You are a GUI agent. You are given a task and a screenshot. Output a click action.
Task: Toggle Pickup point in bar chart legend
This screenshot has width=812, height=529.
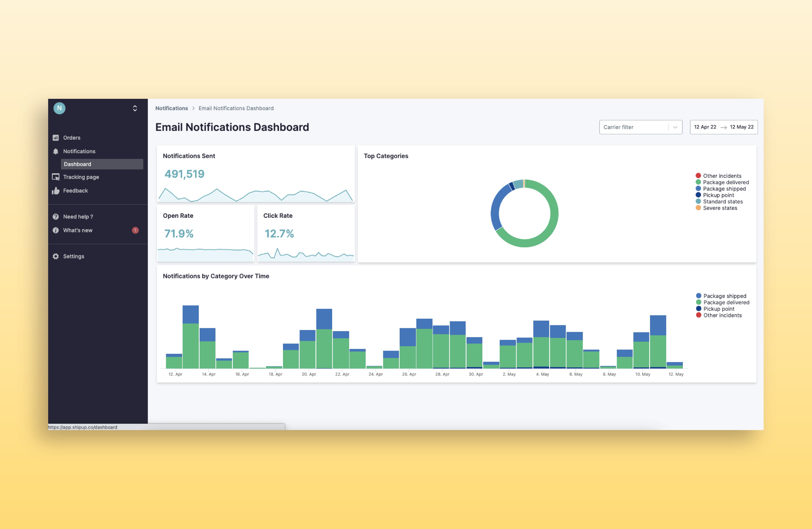[x=718, y=309]
